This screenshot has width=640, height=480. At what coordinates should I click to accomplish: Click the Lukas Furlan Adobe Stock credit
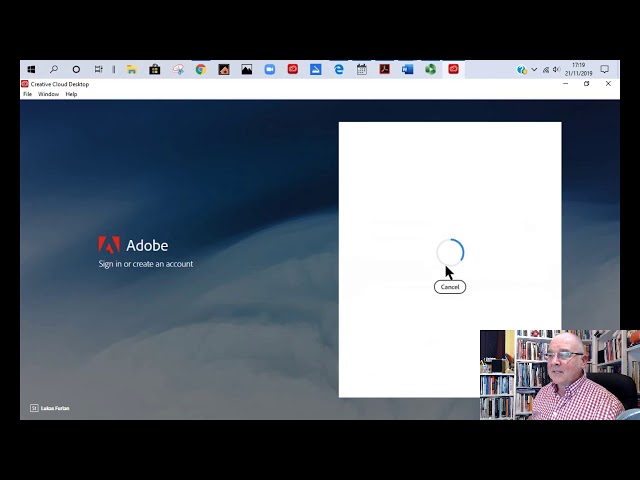point(50,408)
